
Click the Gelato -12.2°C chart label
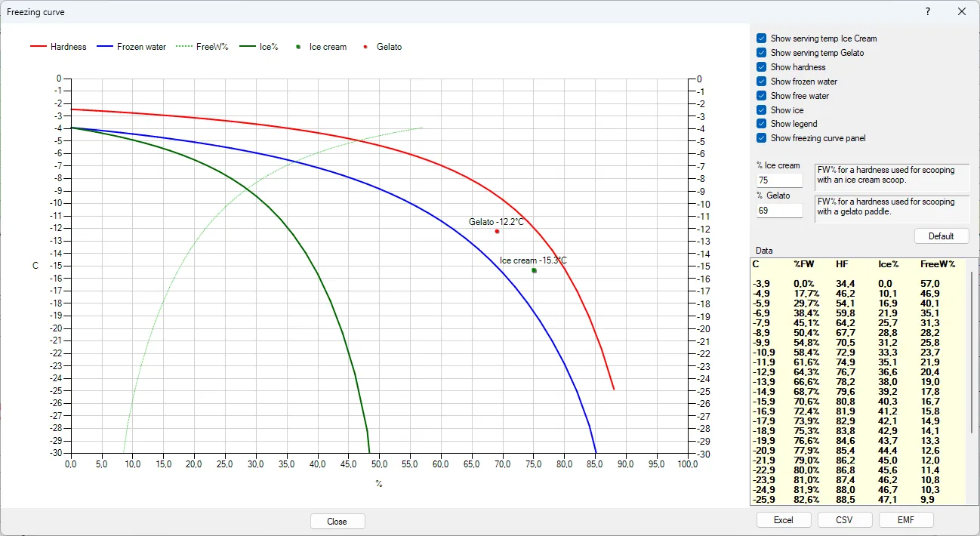pos(496,222)
